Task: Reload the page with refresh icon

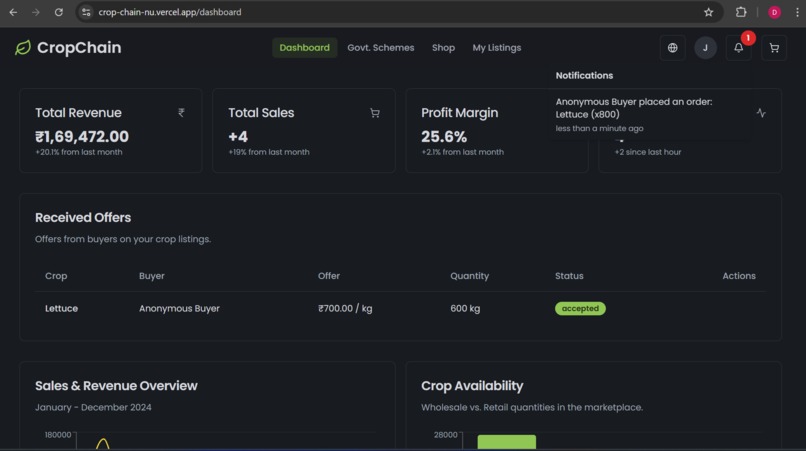Action: tap(59, 12)
